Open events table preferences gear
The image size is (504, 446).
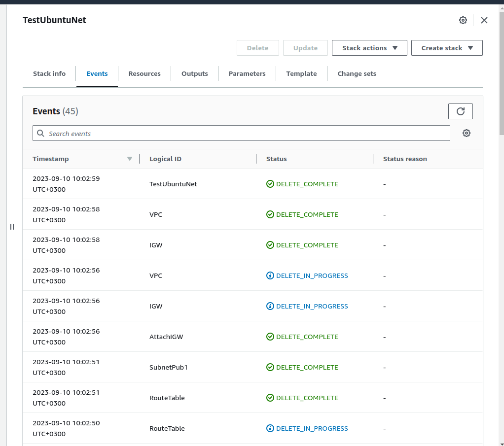467,133
